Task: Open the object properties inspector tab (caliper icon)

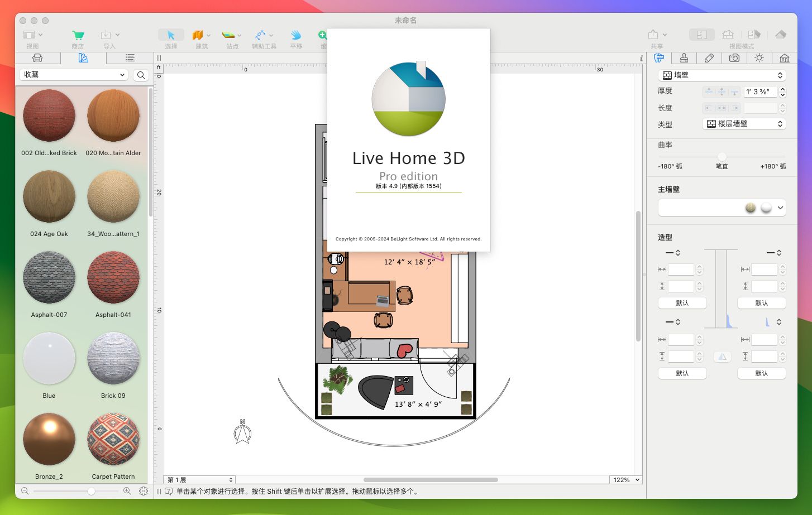Action: [659, 58]
